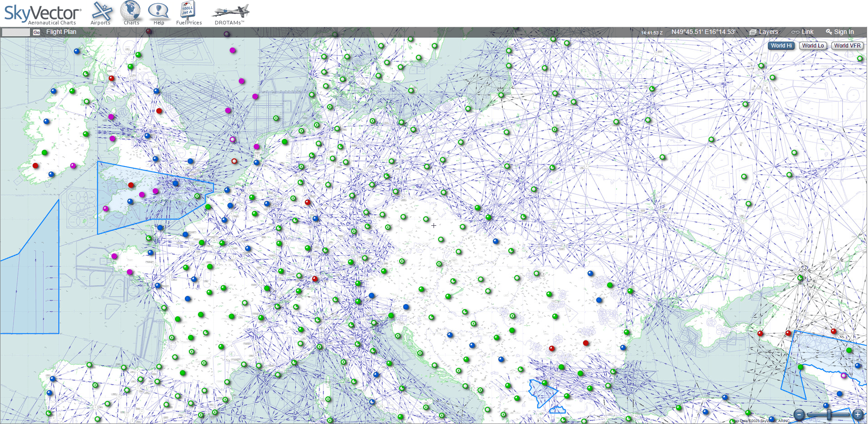
Task: Click the Link option
Action: point(802,32)
